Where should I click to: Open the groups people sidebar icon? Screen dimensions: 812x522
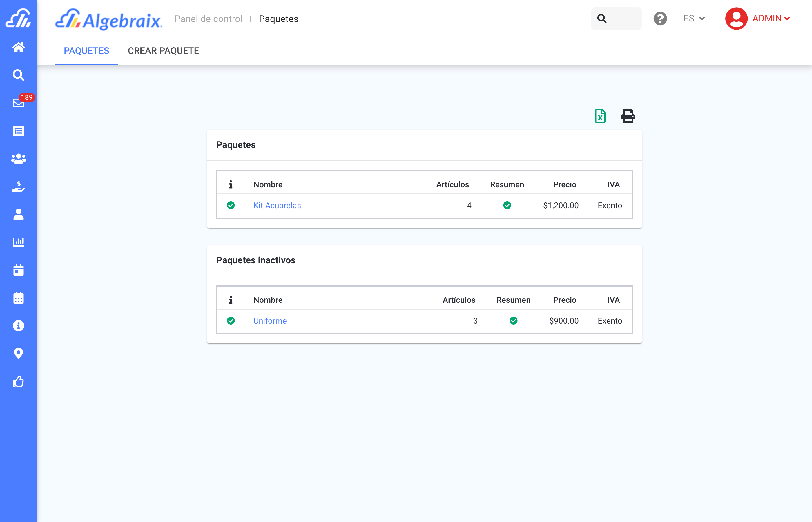click(19, 159)
